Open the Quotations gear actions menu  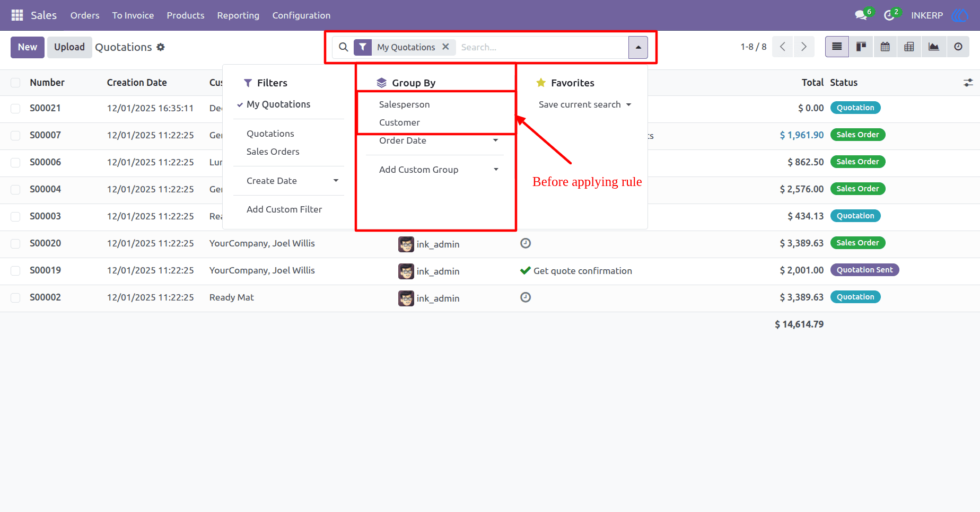[x=161, y=47]
